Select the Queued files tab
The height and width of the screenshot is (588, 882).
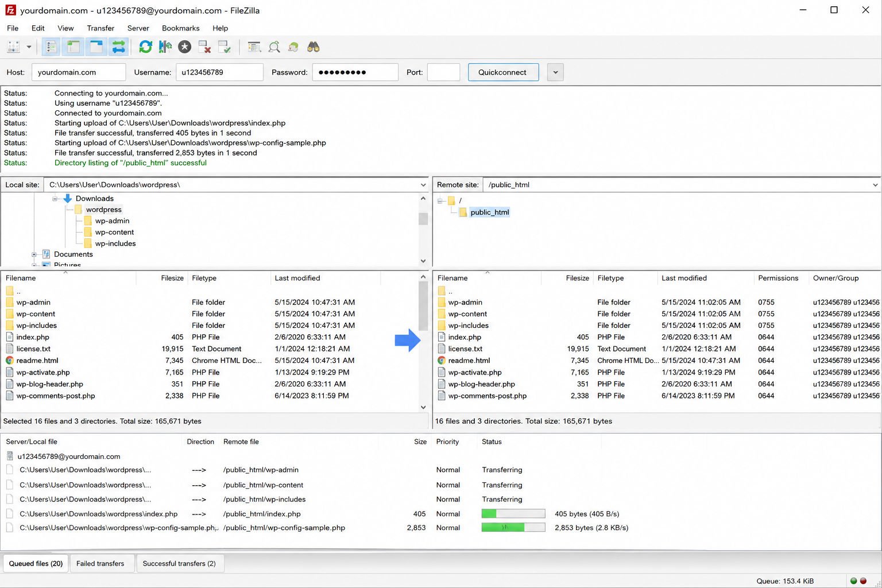(x=36, y=563)
